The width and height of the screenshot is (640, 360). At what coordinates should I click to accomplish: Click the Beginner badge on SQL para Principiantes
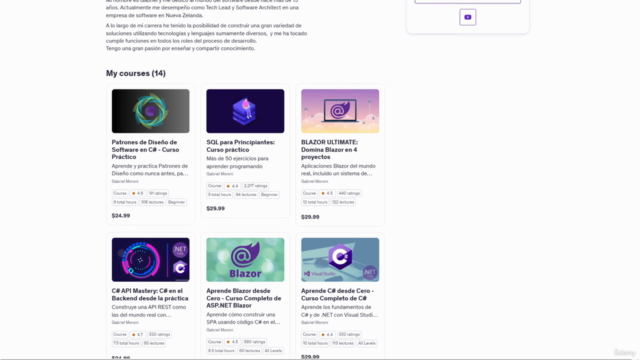tap(269, 195)
